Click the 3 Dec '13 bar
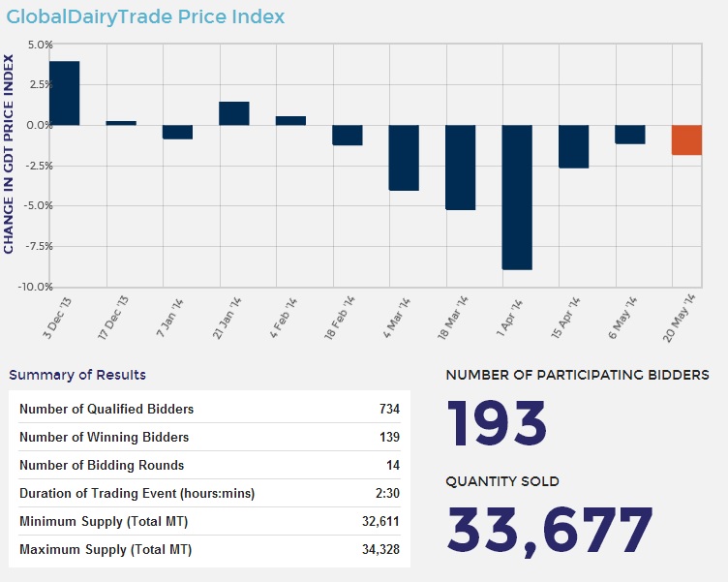This screenshot has height=582, width=728. point(65,93)
